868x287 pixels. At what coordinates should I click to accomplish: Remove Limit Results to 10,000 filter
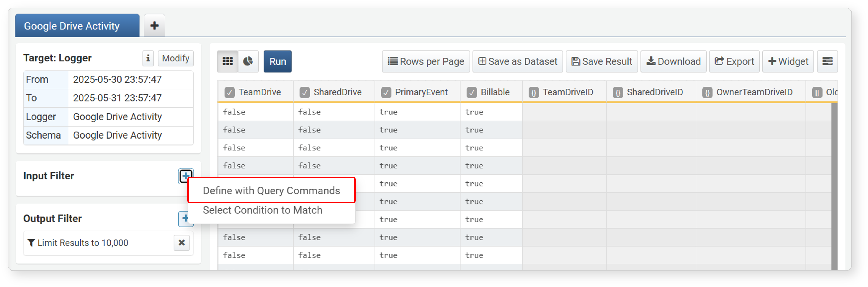(182, 243)
